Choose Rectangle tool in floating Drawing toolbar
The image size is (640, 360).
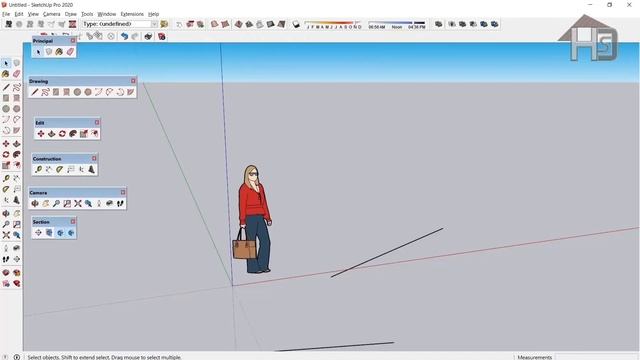point(56,92)
